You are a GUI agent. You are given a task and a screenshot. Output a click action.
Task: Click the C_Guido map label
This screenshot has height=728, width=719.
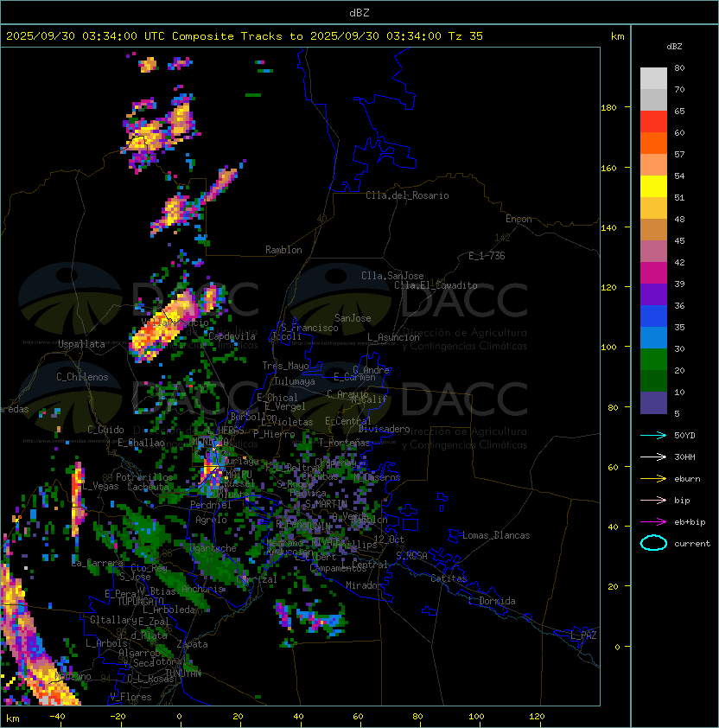[105, 430]
